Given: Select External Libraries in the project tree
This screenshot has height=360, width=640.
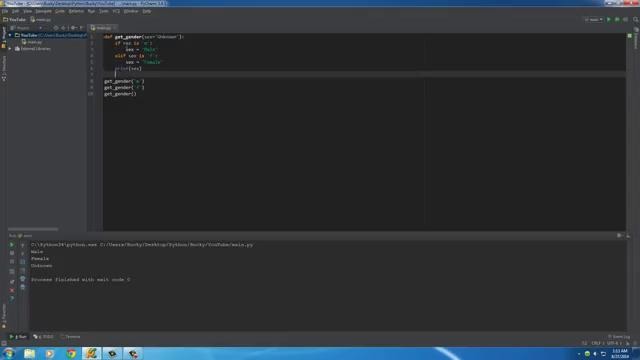Looking at the screenshot, I should 33,49.
